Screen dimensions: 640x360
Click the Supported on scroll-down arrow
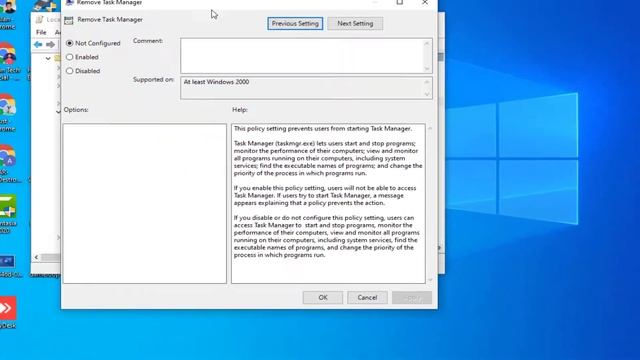tap(427, 94)
